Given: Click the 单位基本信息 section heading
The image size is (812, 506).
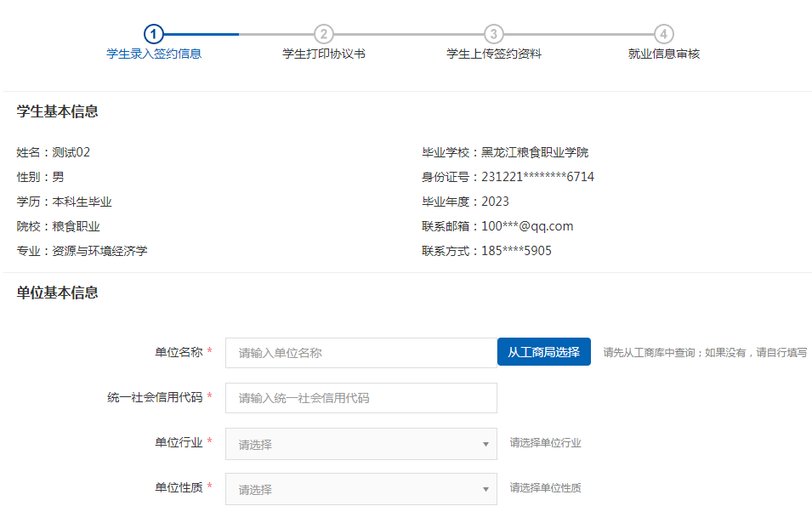Looking at the screenshot, I should [x=58, y=293].
